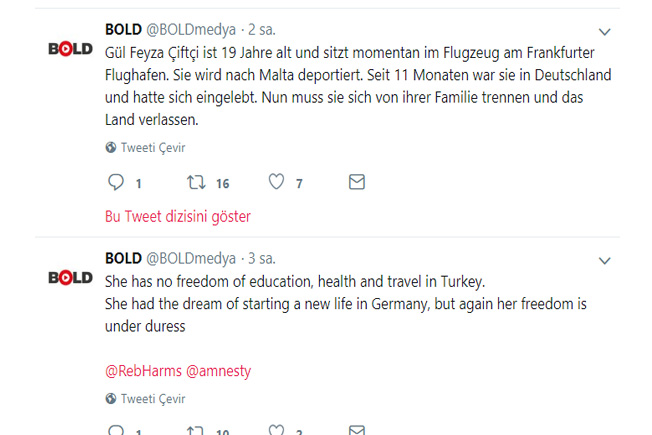Open the 2 sa. timestamp link
The height and width of the screenshot is (435, 652).
point(261,29)
